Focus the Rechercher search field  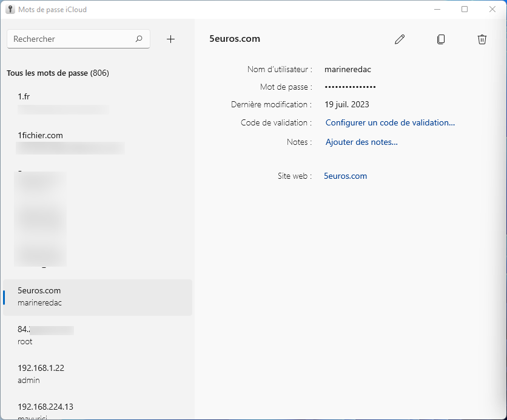pos(78,39)
